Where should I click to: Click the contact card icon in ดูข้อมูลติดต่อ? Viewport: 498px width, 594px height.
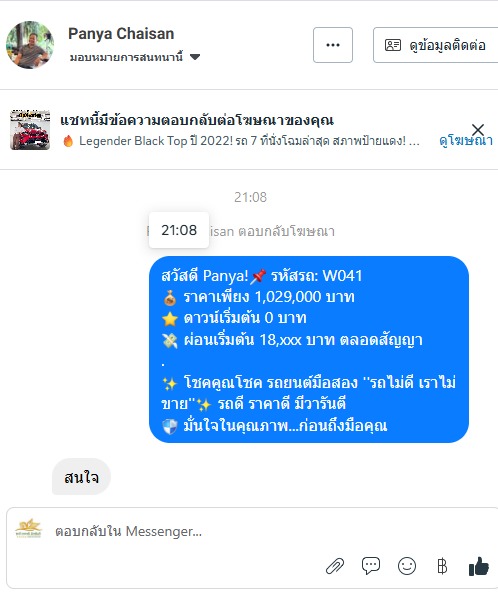pyautogui.click(x=393, y=45)
